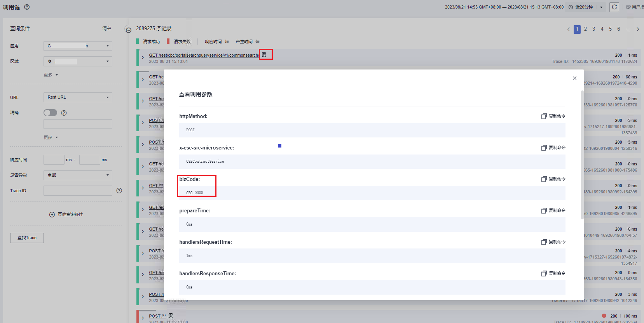Image resolution: width=644 pixels, height=323 pixels.
Task: Close the 查看调用参数 dialog
Action: coord(574,78)
